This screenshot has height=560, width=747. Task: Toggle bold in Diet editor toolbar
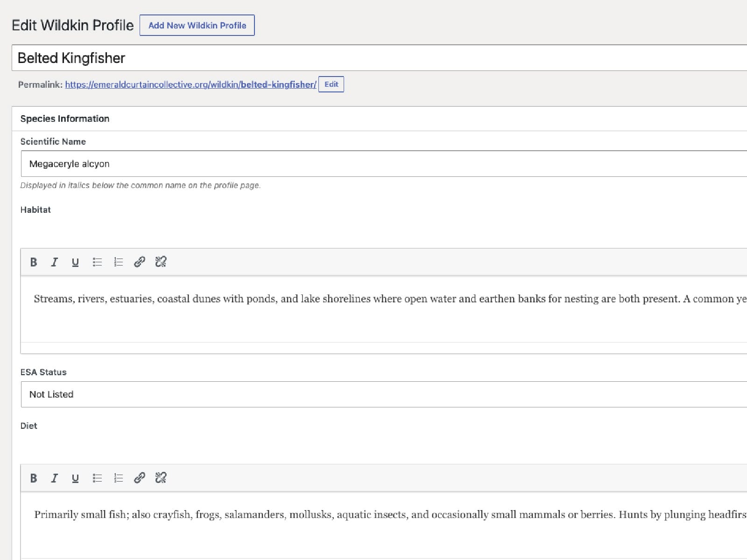click(x=34, y=478)
